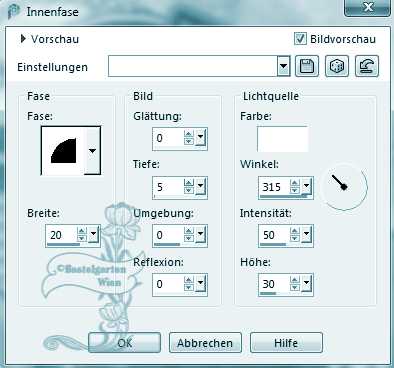Open the Intensität slider dropdown arrow

pyautogui.click(x=306, y=235)
